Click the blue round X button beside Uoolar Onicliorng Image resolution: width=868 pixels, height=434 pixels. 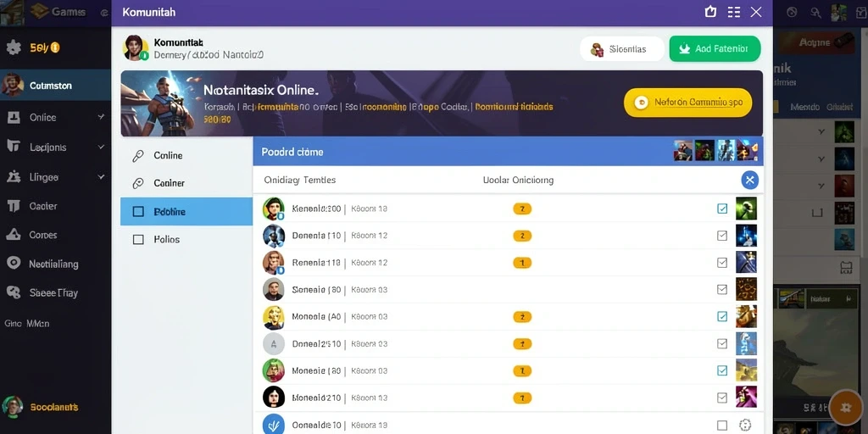coord(749,180)
